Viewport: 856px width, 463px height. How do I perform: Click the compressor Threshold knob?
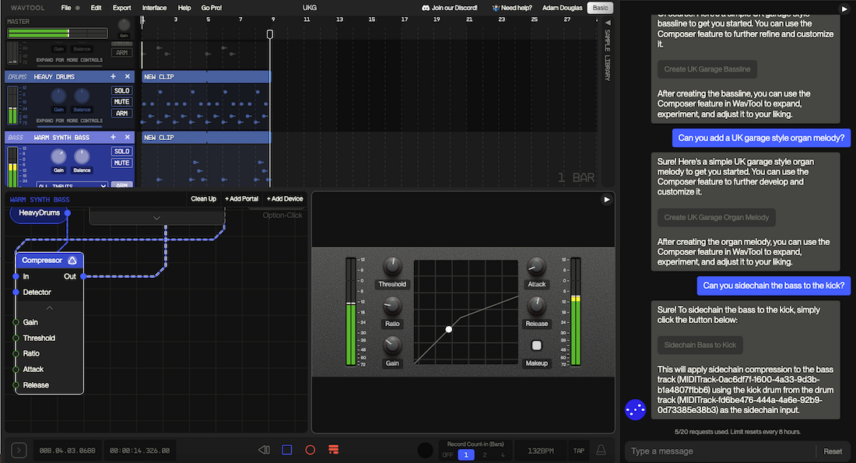click(x=392, y=266)
